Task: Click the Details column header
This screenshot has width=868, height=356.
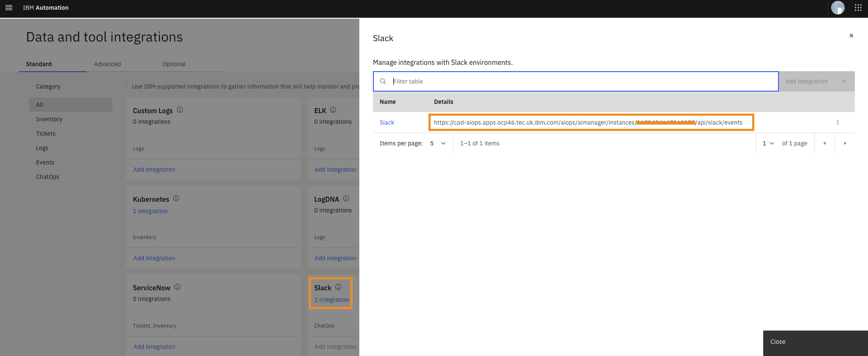Action: tap(443, 102)
